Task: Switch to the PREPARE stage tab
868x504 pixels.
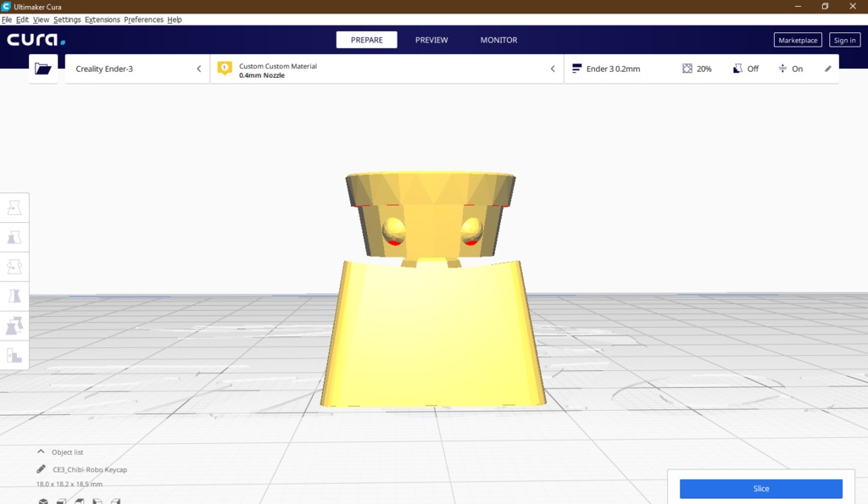Action: [366, 40]
